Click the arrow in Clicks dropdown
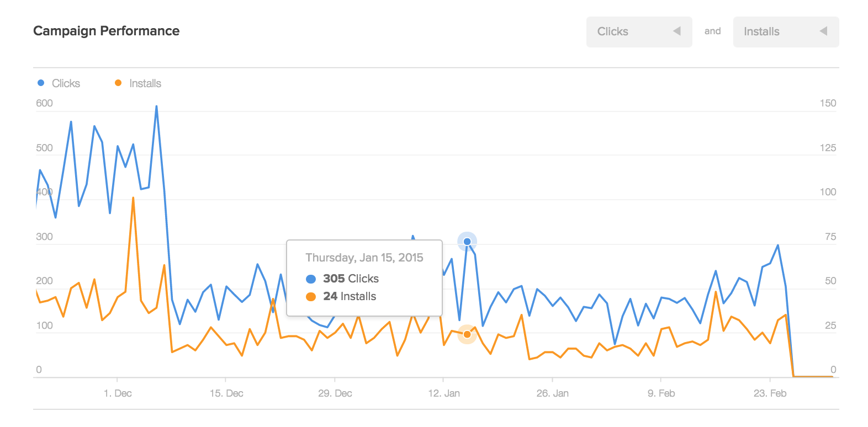The height and width of the screenshot is (427, 868). pos(676,31)
